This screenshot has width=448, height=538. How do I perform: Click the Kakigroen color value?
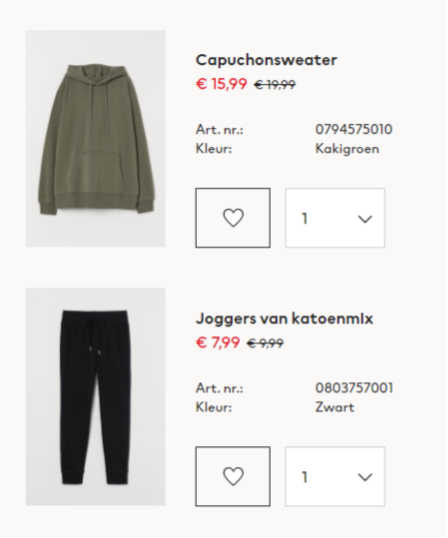click(x=347, y=149)
